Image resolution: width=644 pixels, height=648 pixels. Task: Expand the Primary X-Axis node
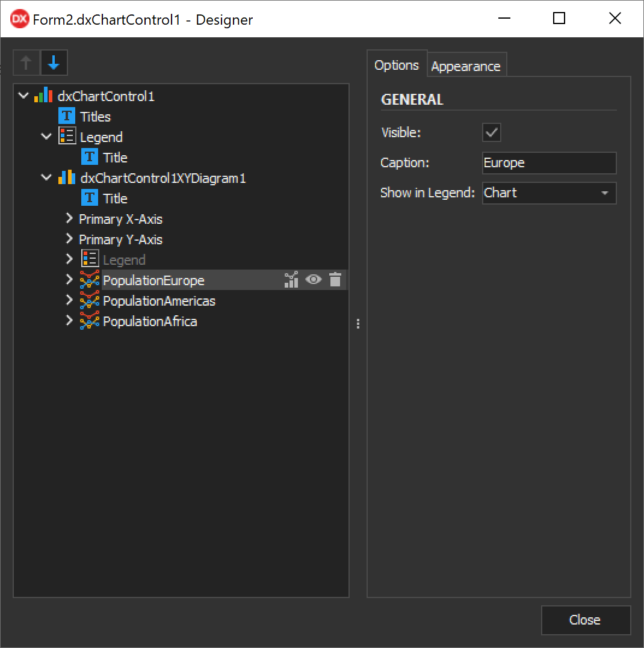click(69, 219)
